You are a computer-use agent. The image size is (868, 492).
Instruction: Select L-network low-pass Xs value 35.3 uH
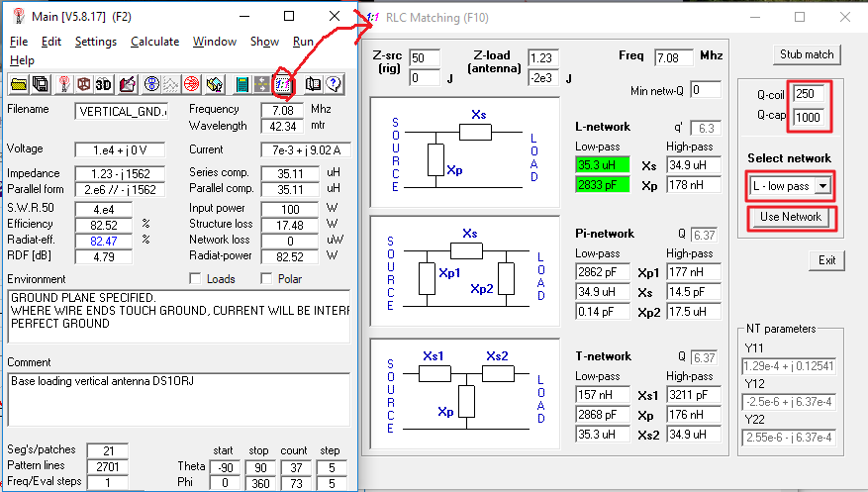coord(603,165)
